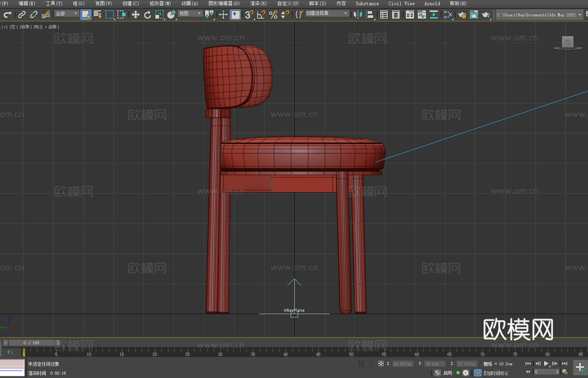588x378 pixels.
Task: Click the viewport [+] general menu label
Action: [4, 27]
